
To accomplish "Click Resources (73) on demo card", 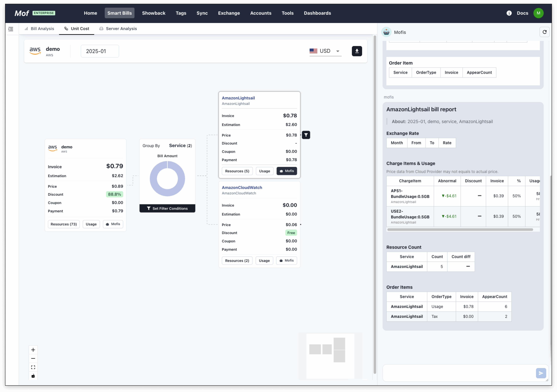I will [64, 224].
